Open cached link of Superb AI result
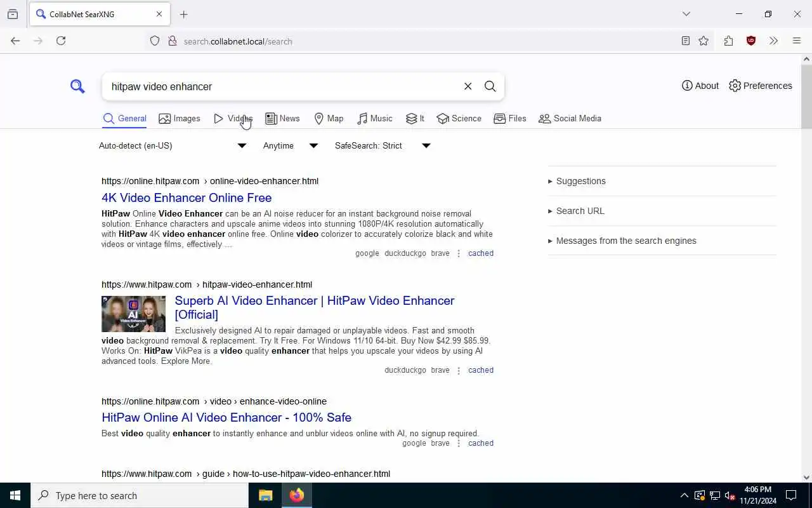 (x=481, y=370)
